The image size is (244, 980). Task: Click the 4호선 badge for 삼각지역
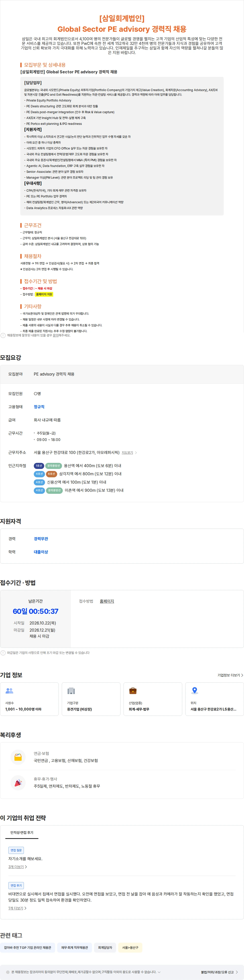pyautogui.click(x=39, y=474)
